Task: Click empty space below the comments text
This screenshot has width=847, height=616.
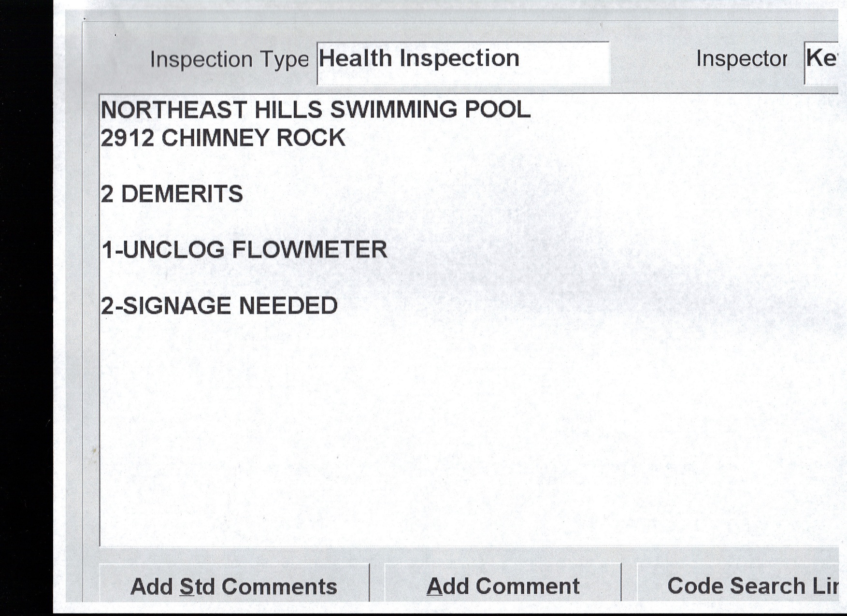Action: [x=435, y=435]
